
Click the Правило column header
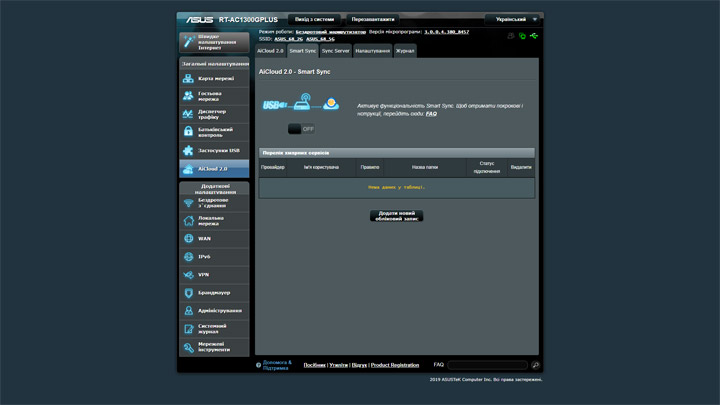[370, 167]
